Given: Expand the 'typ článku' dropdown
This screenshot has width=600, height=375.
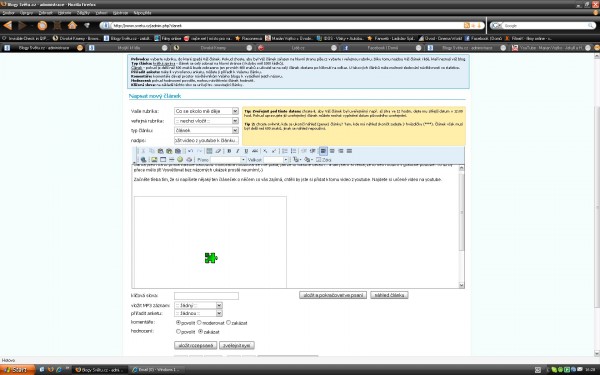Looking at the screenshot, I should click(x=206, y=130).
